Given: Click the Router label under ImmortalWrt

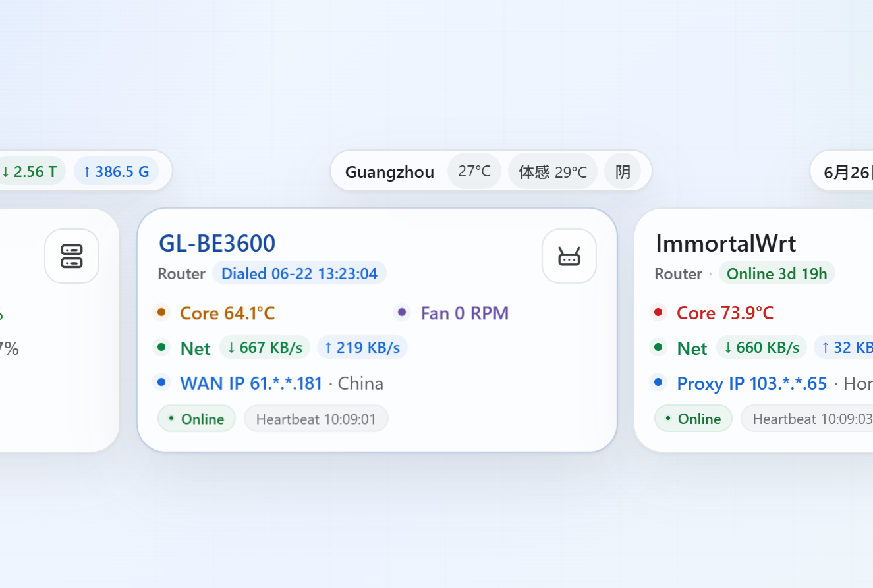Looking at the screenshot, I should click(x=678, y=274).
